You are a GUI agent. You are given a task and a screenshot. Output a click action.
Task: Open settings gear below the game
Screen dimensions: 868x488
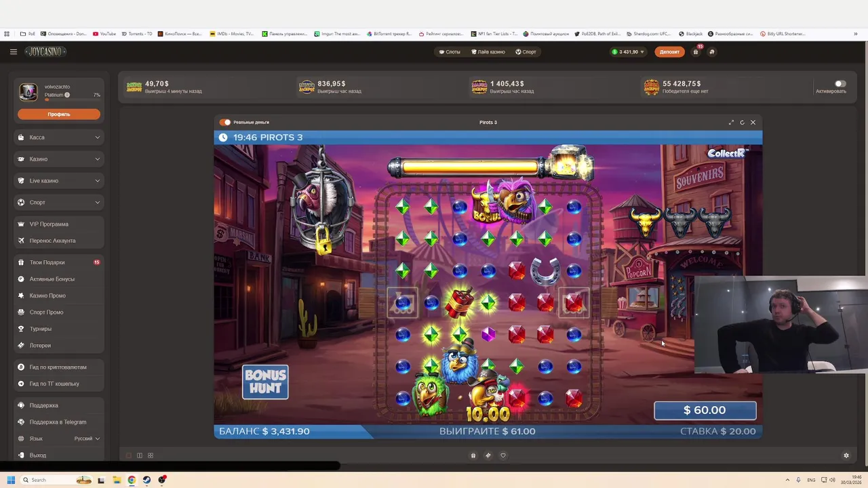pos(846,455)
